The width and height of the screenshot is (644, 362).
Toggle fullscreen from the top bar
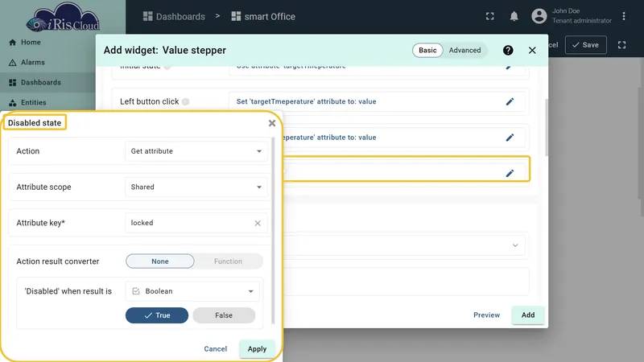[x=490, y=16]
